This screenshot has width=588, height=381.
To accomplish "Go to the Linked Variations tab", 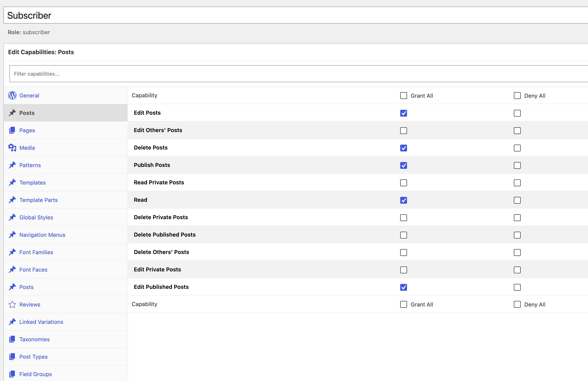I will [x=66, y=322].
